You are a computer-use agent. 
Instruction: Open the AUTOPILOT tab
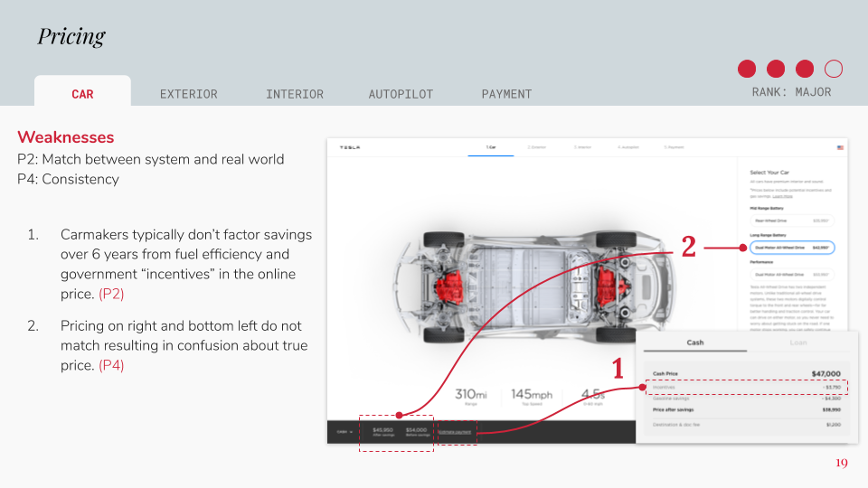coord(401,95)
